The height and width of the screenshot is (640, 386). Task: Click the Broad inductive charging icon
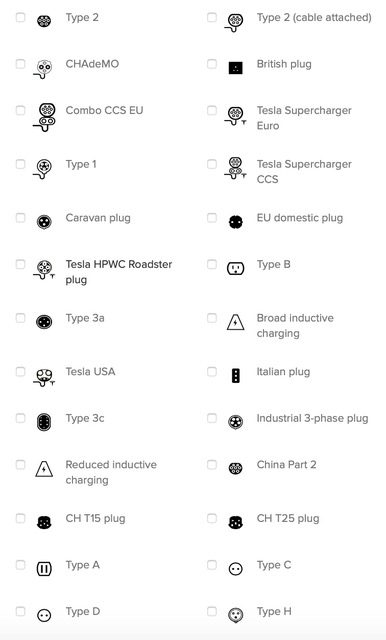point(235,322)
